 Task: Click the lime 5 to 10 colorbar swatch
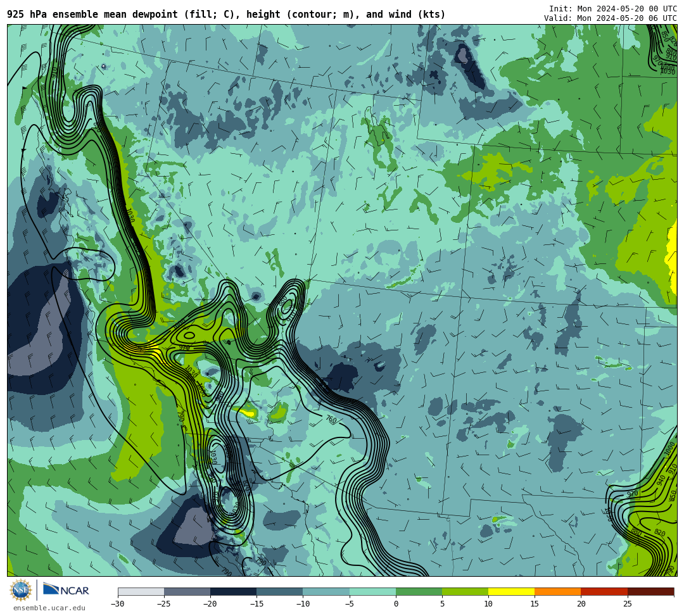(x=465, y=591)
